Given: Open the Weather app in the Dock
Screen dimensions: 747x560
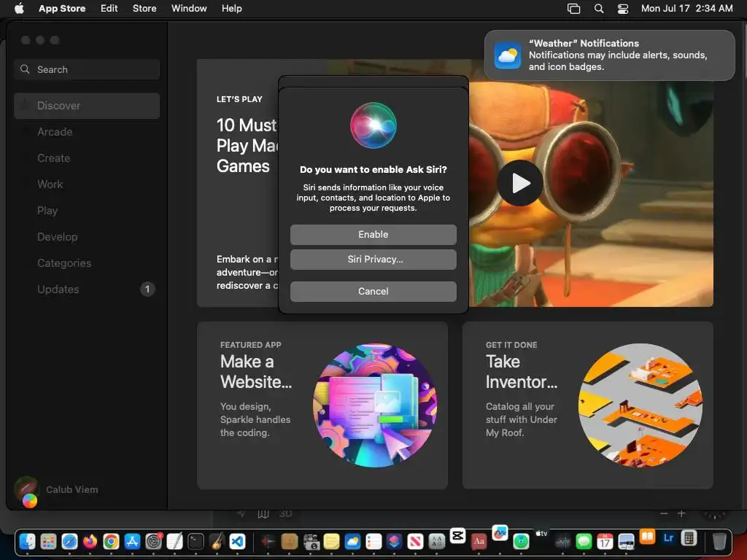Looking at the screenshot, I should (352, 542).
